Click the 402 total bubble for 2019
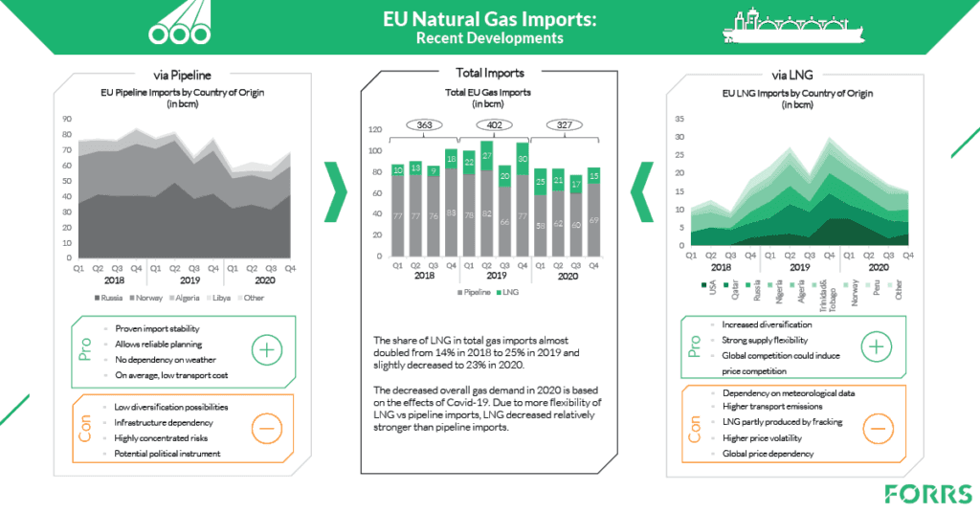980x513 pixels. point(493,124)
